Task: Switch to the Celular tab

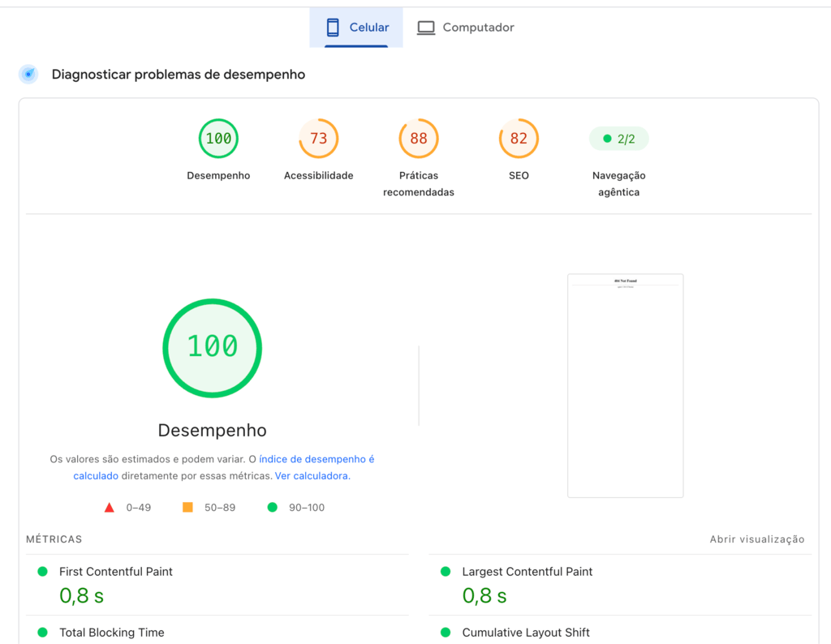Action: point(356,28)
